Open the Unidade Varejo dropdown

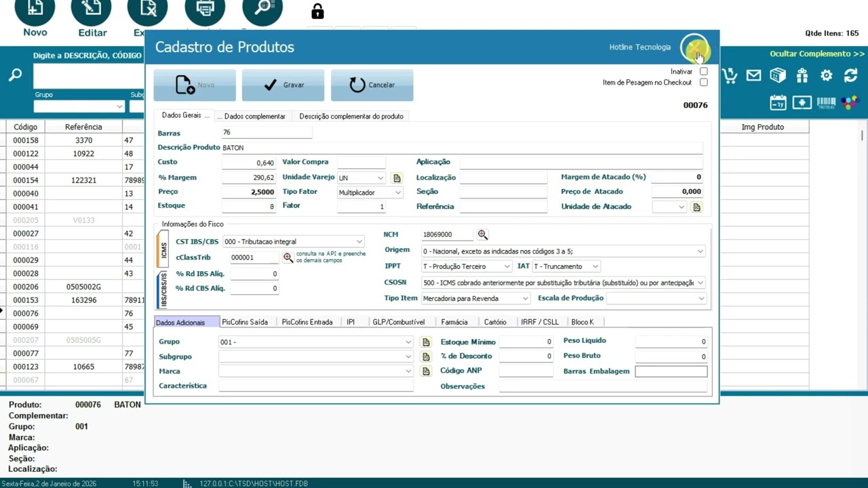coord(380,178)
